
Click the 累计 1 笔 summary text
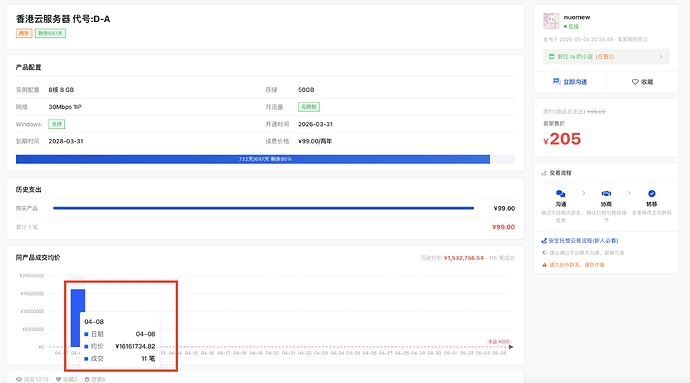pyautogui.click(x=27, y=227)
